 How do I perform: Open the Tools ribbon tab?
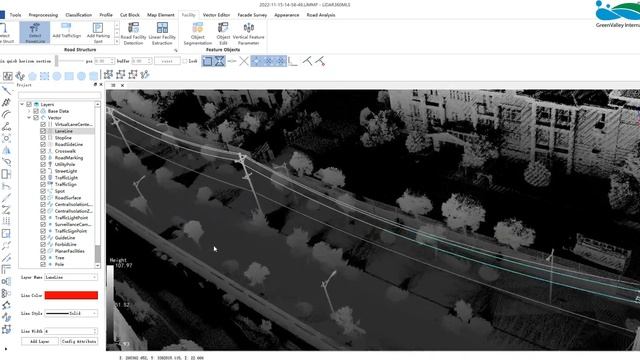click(x=16, y=15)
